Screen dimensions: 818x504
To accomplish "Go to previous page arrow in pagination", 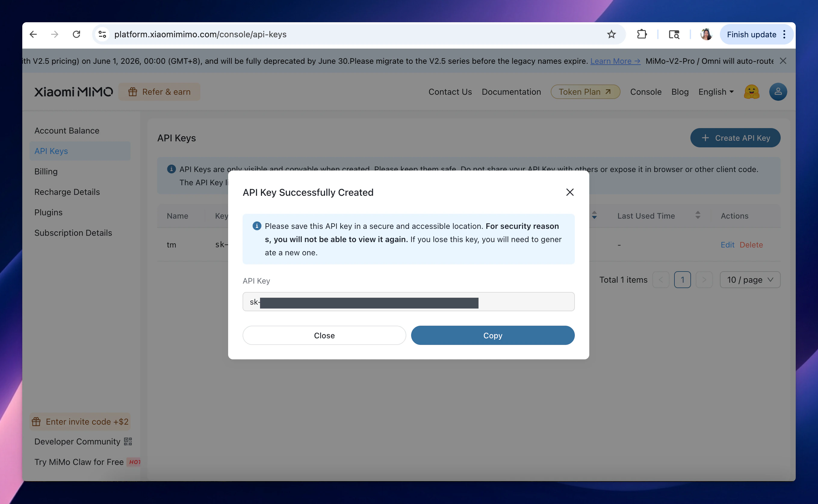I will pyautogui.click(x=661, y=280).
